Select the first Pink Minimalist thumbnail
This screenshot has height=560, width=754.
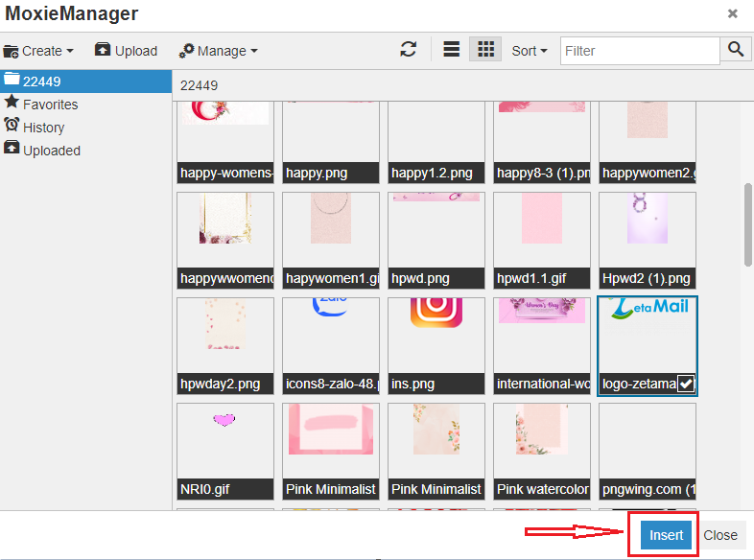point(331,452)
